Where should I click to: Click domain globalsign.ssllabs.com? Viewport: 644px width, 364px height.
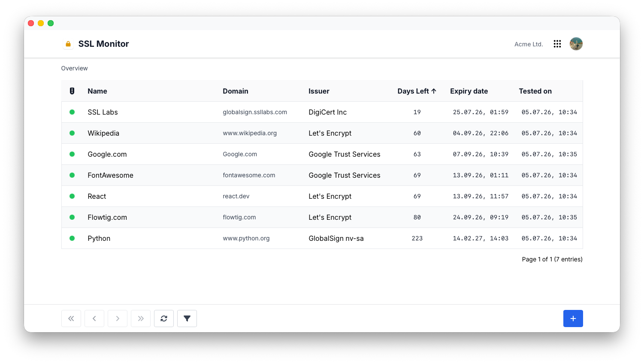(x=255, y=112)
